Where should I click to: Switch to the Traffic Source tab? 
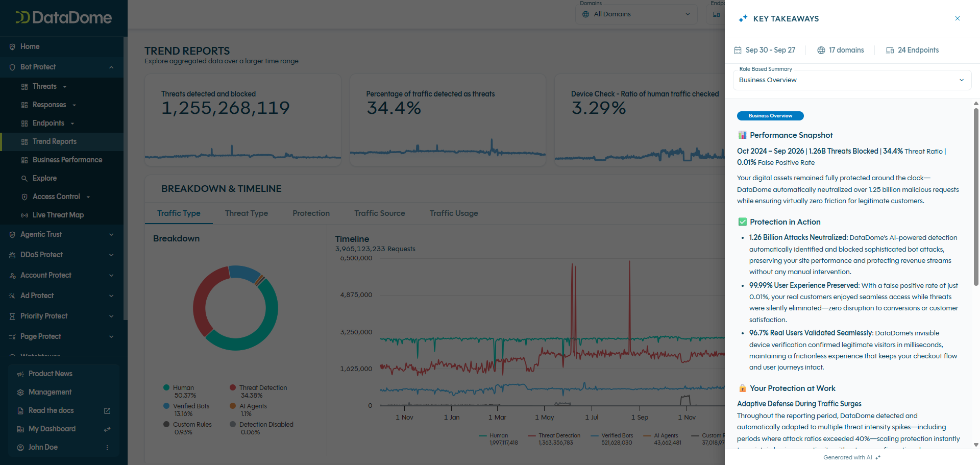380,213
